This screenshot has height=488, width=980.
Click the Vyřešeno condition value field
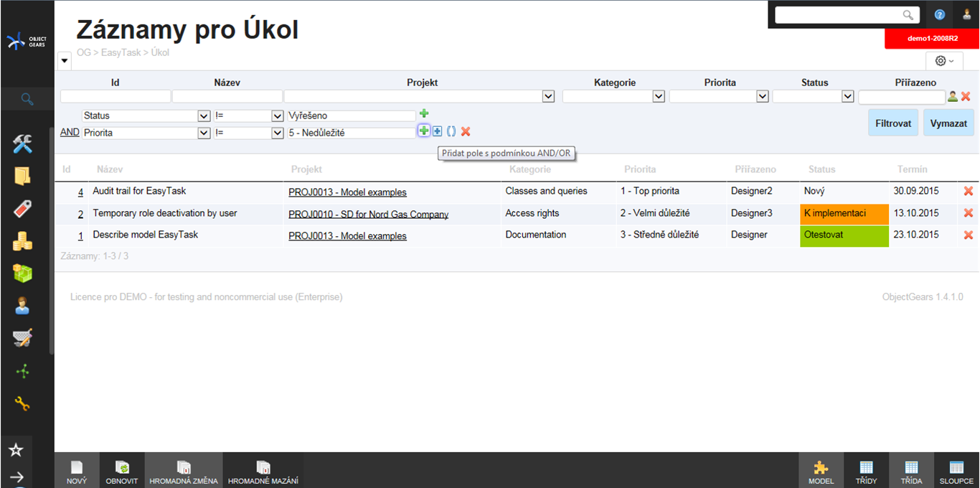coord(351,116)
